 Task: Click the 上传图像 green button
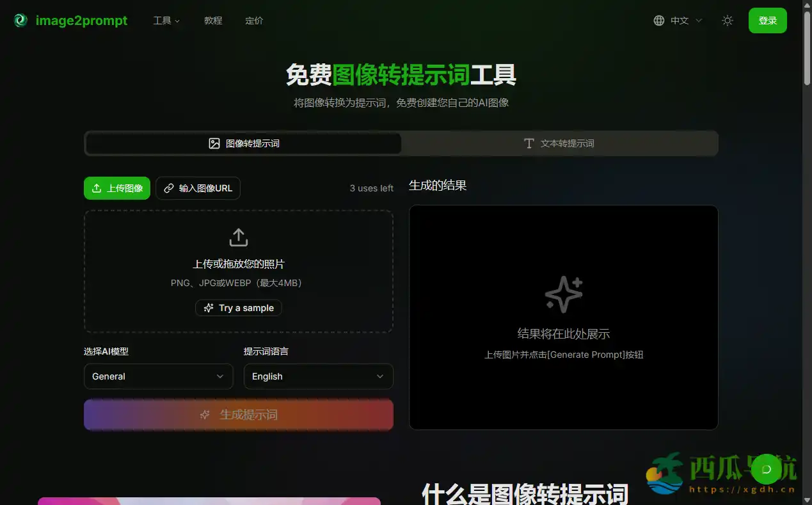[116, 188]
